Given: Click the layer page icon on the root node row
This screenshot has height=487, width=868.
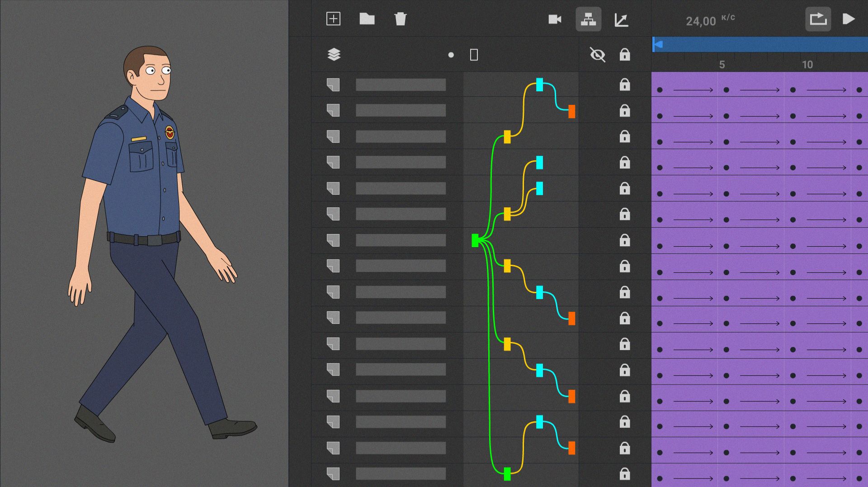Looking at the screenshot, I should point(333,240).
